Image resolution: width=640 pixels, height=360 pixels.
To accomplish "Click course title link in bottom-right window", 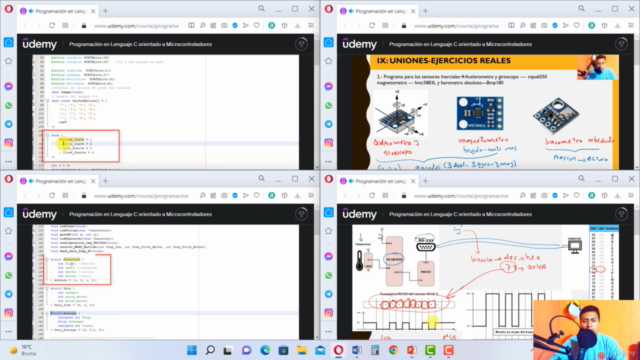I will (460, 214).
